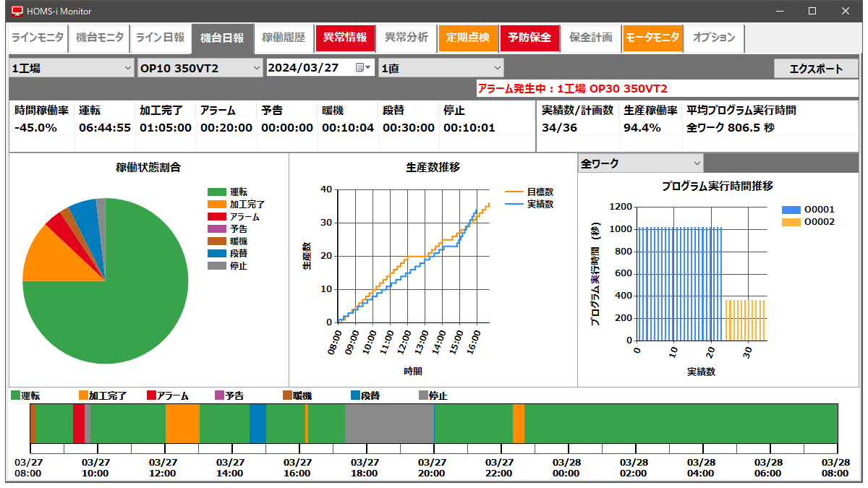Open the モータモニタ tab

[x=652, y=38]
